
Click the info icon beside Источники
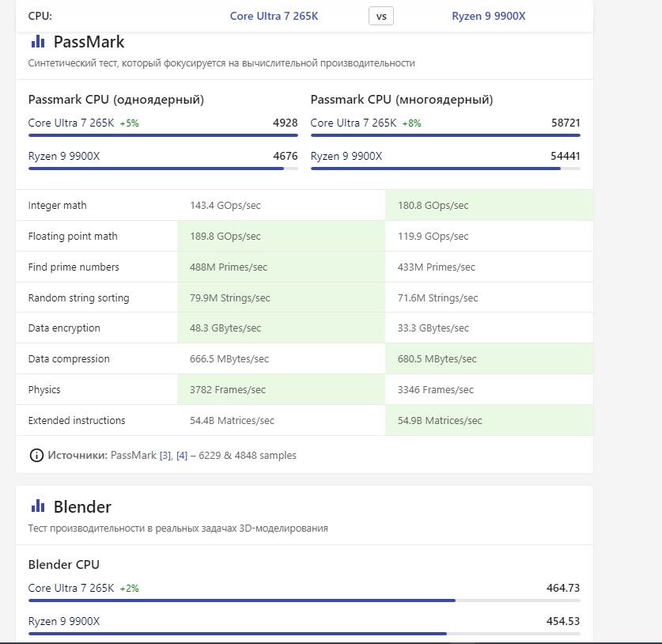pyautogui.click(x=36, y=455)
